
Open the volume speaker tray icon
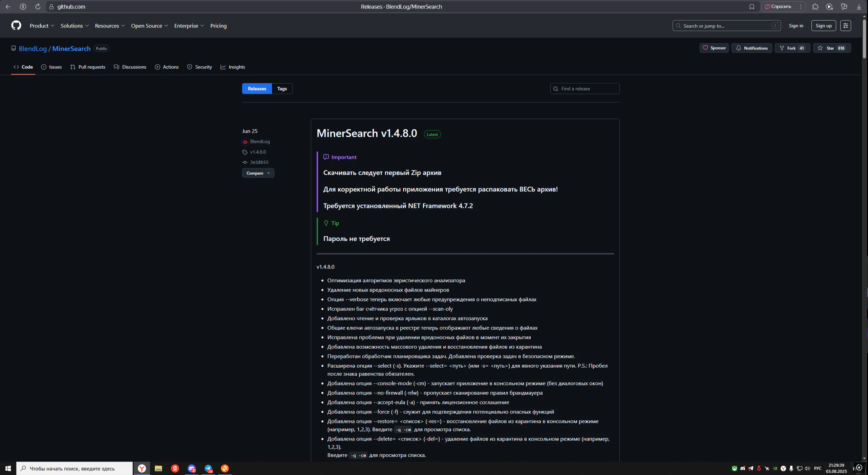pos(807,469)
